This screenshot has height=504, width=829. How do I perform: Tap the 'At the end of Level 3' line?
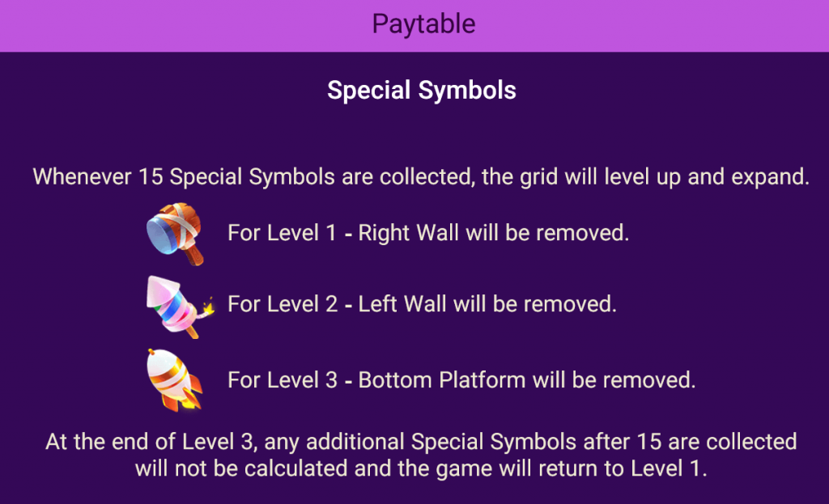point(421,442)
